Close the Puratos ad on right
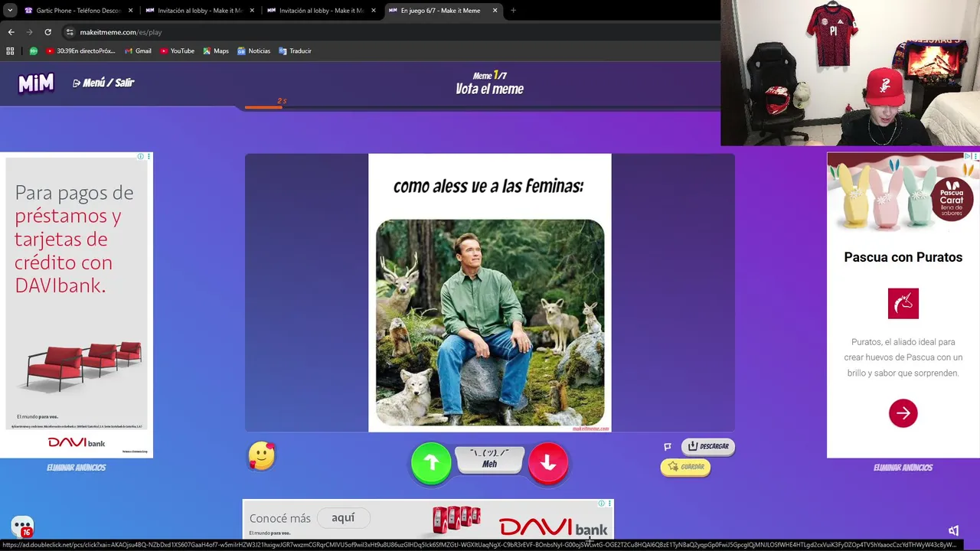 point(975,156)
